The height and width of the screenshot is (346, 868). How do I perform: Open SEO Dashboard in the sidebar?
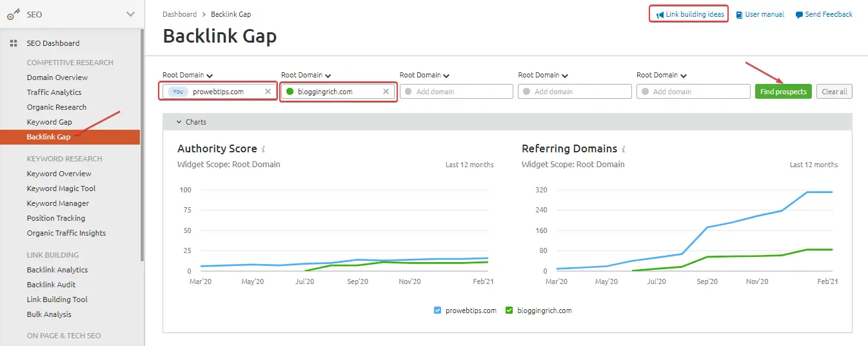coord(53,43)
